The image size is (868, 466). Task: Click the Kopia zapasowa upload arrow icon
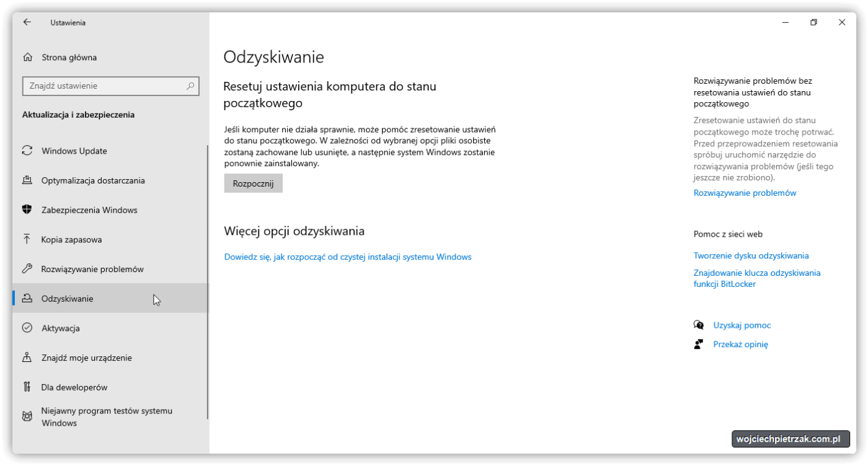(x=27, y=239)
